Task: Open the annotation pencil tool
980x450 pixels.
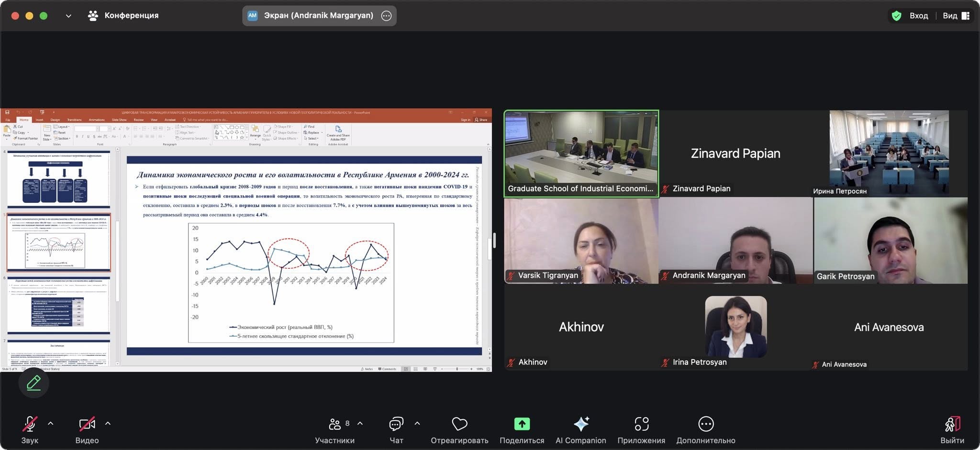Action: [x=33, y=383]
